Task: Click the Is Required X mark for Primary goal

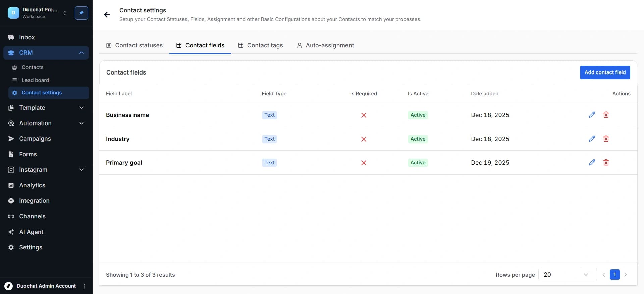Action: [x=364, y=163]
